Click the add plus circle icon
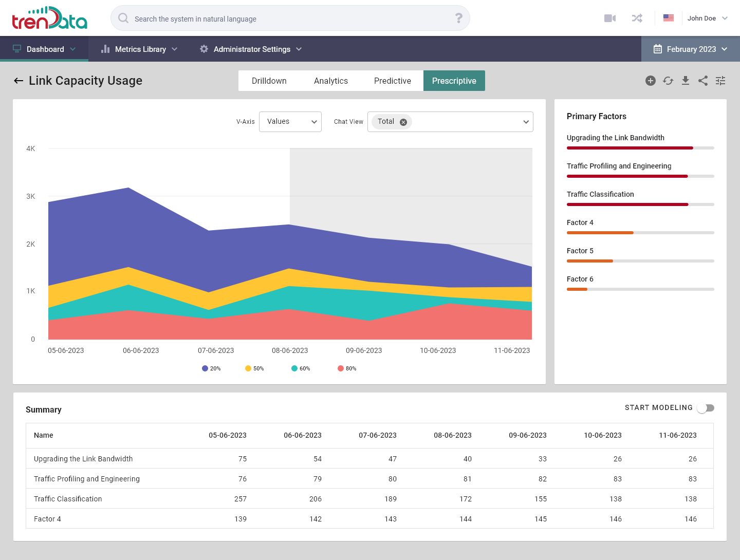This screenshot has height=560, width=740. tap(651, 81)
